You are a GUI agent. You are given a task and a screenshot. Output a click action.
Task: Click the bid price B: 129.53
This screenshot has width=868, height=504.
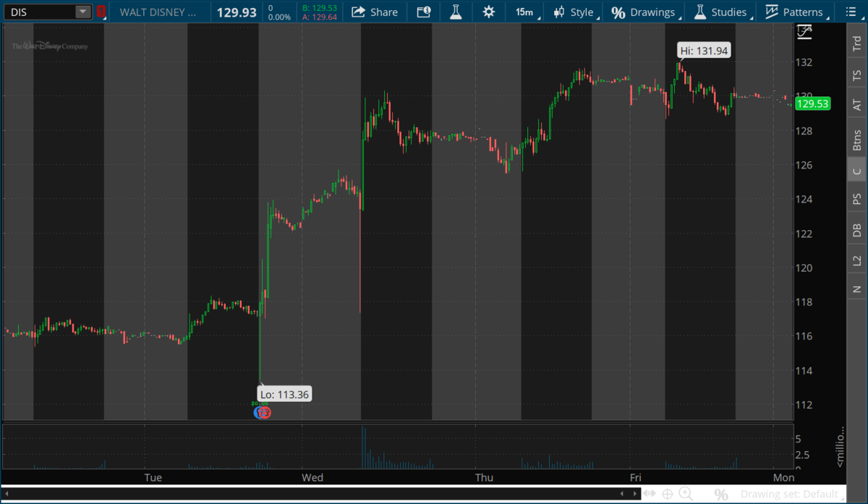click(320, 8)
